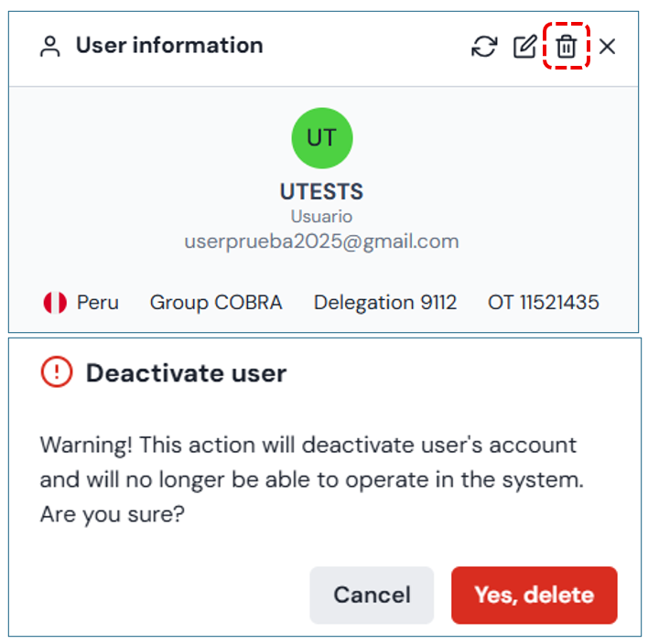Click the refresh user information icon
The height and width of the screenshot is (644, 648).
484,47
